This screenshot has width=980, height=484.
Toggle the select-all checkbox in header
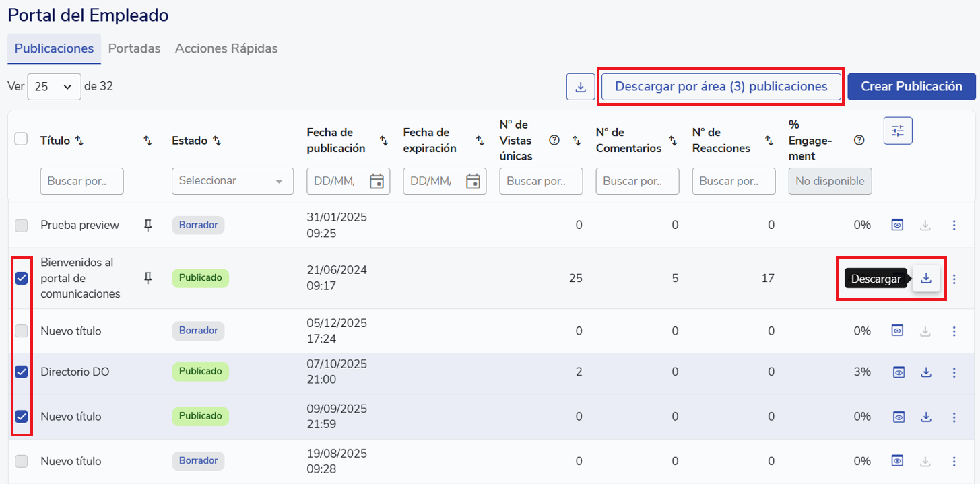tap(21, 139)
